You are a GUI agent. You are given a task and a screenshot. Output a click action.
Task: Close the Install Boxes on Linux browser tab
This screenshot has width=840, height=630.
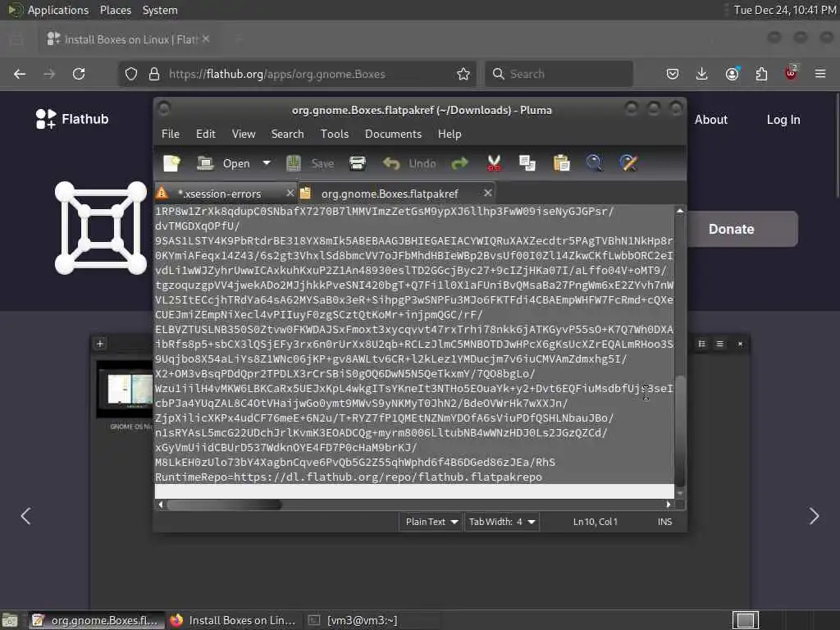[206, 39]
